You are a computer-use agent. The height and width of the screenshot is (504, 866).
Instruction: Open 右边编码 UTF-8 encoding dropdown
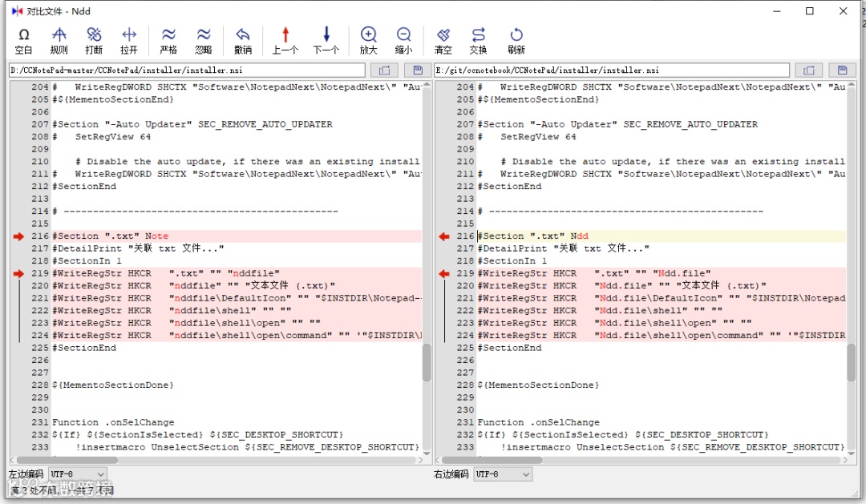pyautogui.click(x=503, y=474)
